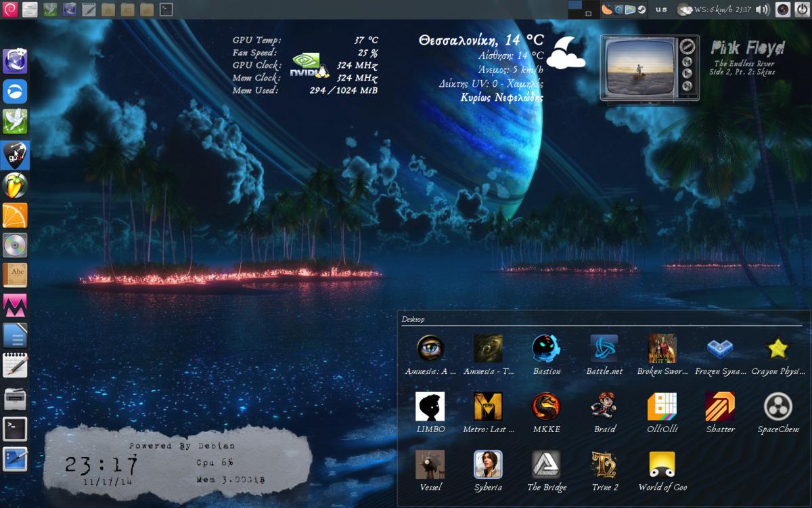Screen dimensions: 812x508
Task: Switch keyboard layout indicator 'us'
Action: click(662, 9)
